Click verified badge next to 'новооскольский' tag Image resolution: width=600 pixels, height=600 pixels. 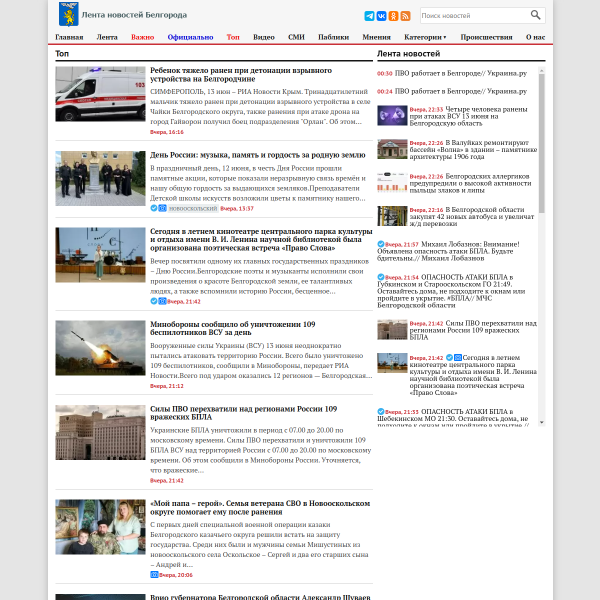(x=154, y=208)
